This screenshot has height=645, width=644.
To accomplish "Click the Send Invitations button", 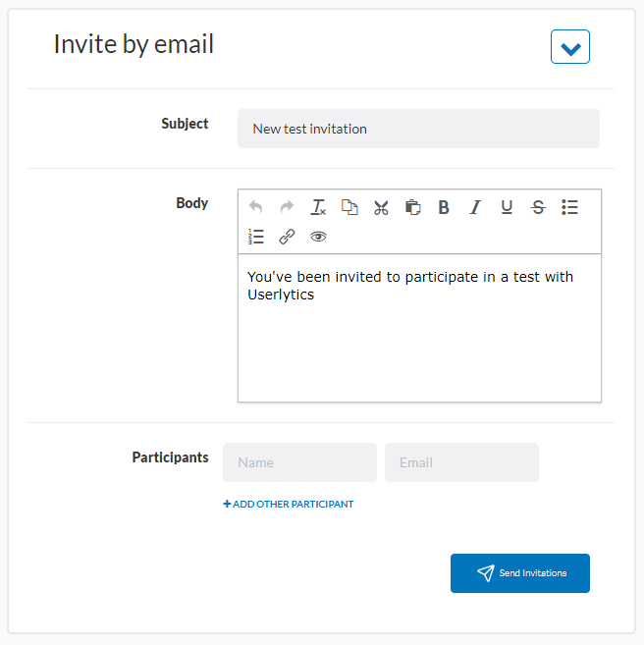I will 519,573.
